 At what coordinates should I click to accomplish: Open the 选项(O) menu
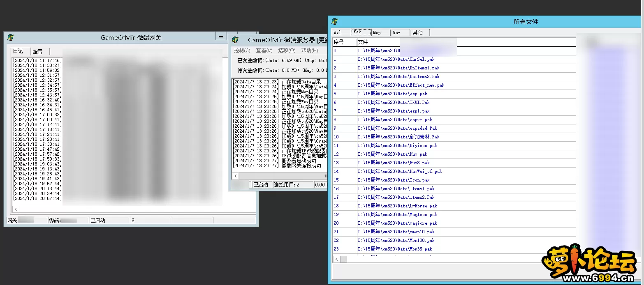coord(287,51)
